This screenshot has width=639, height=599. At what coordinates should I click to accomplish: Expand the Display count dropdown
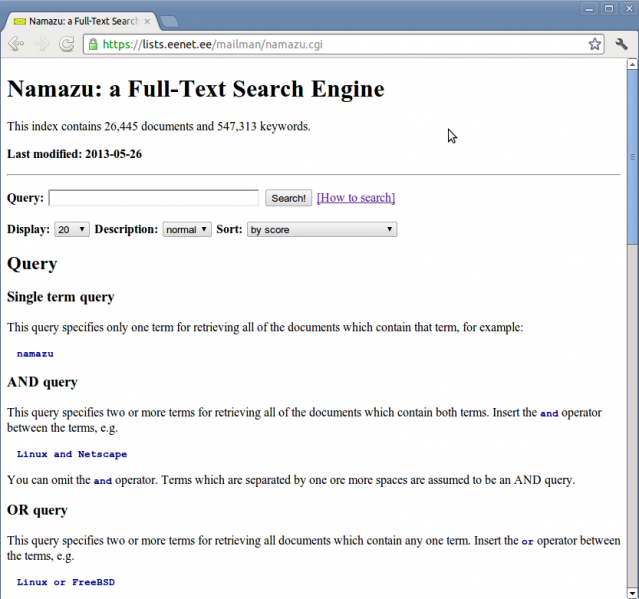point(72,229)
